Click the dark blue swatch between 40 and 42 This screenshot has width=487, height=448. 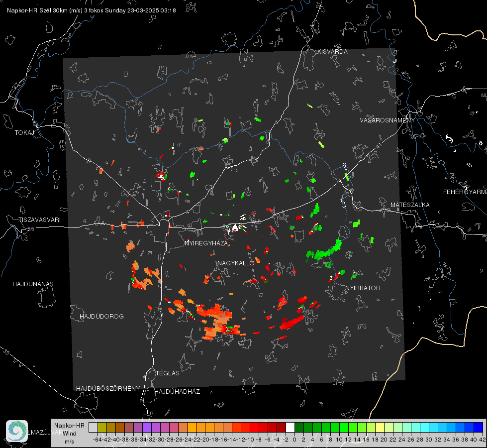tap(479, 427)
